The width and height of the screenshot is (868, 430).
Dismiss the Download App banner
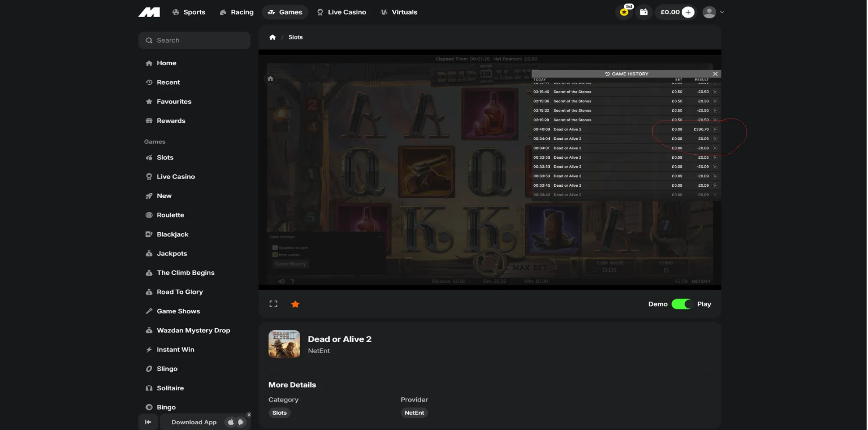coord(249,415)
